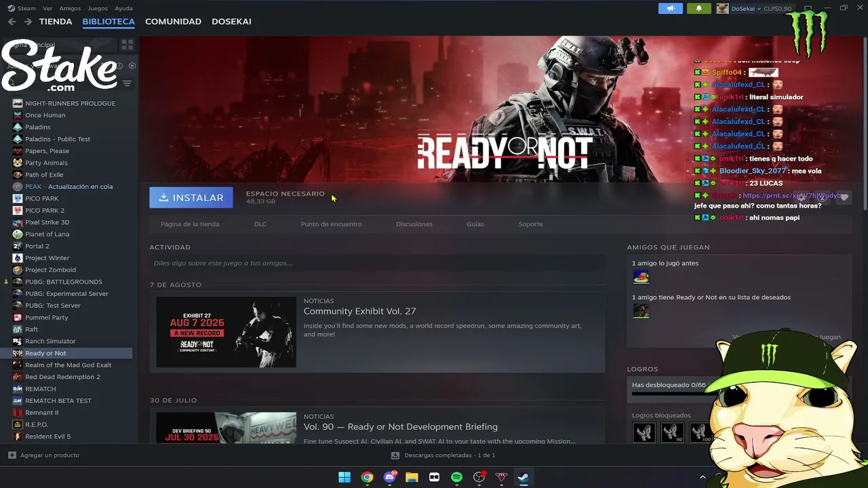The width and height of the screenshot is (868, 488).
Task: Open the 'Community Exhibit Vol. 27' news title
Action: pos(359,311)
